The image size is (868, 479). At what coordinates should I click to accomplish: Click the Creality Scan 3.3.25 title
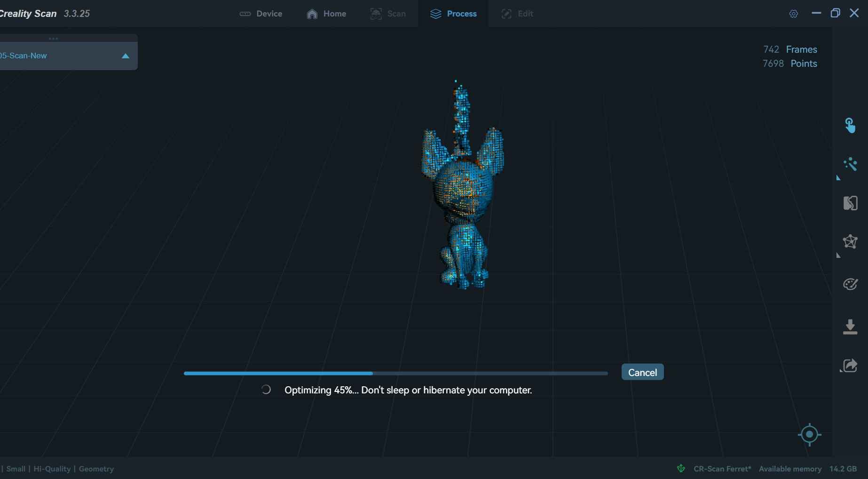45,14
